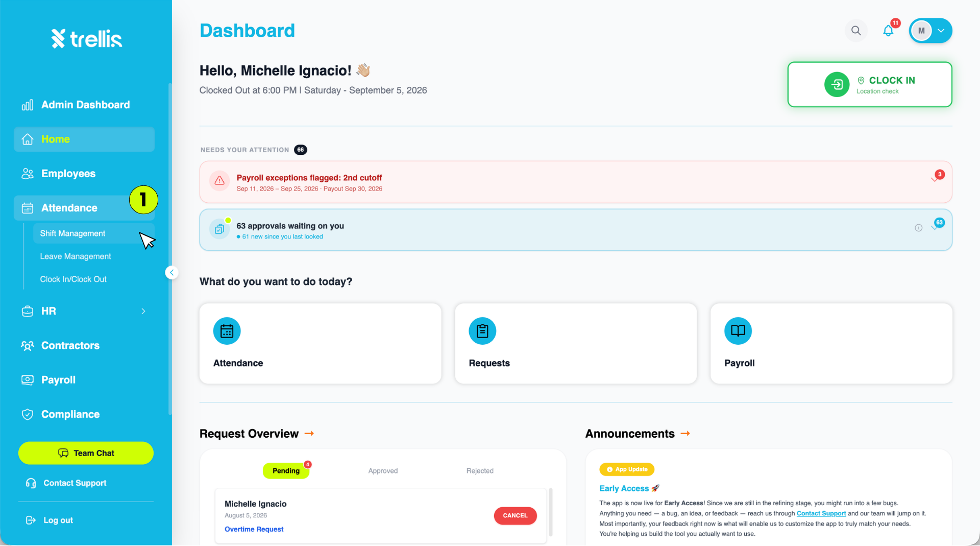Screen dimensions: 980x546
Task: Click the info icon on approvals banner
Action: (918, 228)
